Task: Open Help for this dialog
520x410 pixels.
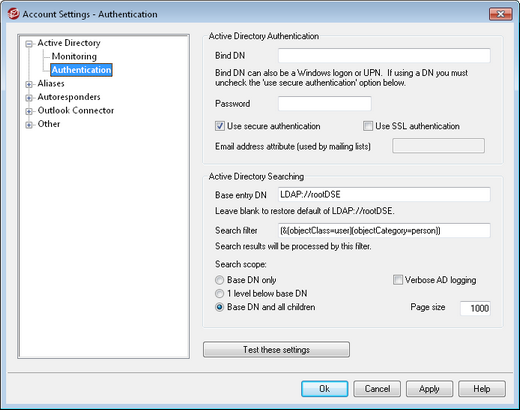Action: click(482, 389)
